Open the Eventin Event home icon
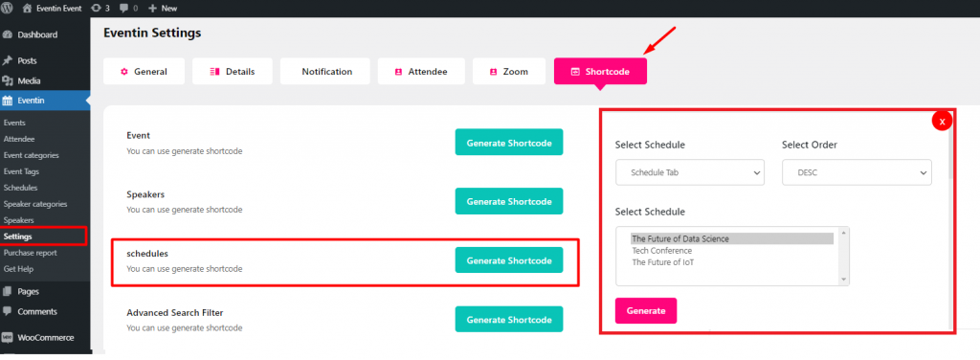 (27, 8)
